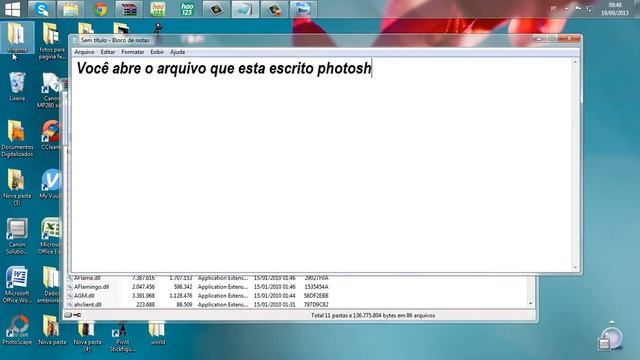Launch the Pivot Stickfigure desktop shortcut
Screen dimensions: 640x360
(122, 337)
